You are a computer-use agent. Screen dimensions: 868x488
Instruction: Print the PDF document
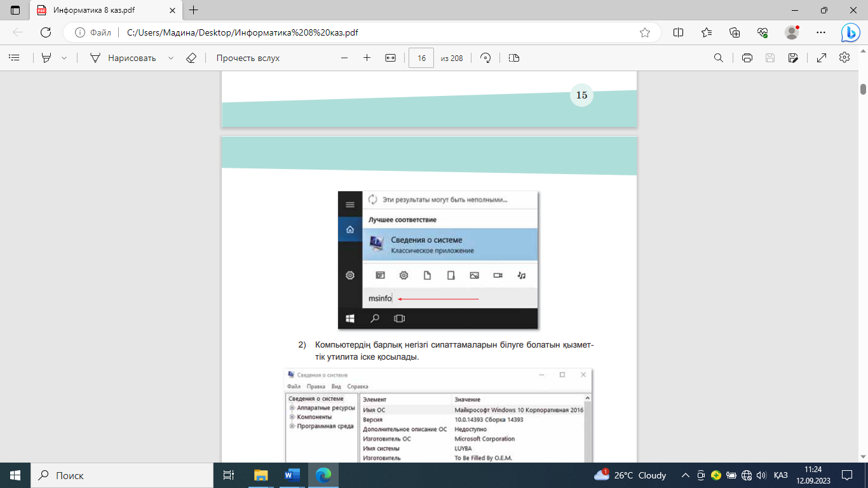coord(747,58)
